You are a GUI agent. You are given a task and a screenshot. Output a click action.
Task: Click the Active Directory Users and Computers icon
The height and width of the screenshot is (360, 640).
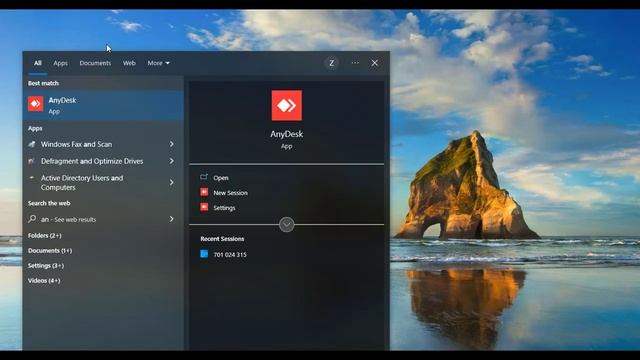coord(32,178)
